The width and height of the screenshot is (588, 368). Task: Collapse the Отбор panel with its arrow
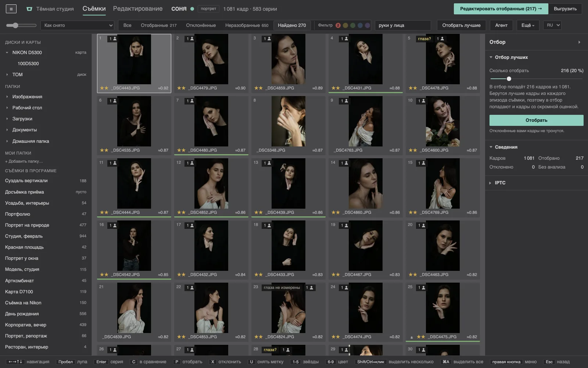(579, 42)
